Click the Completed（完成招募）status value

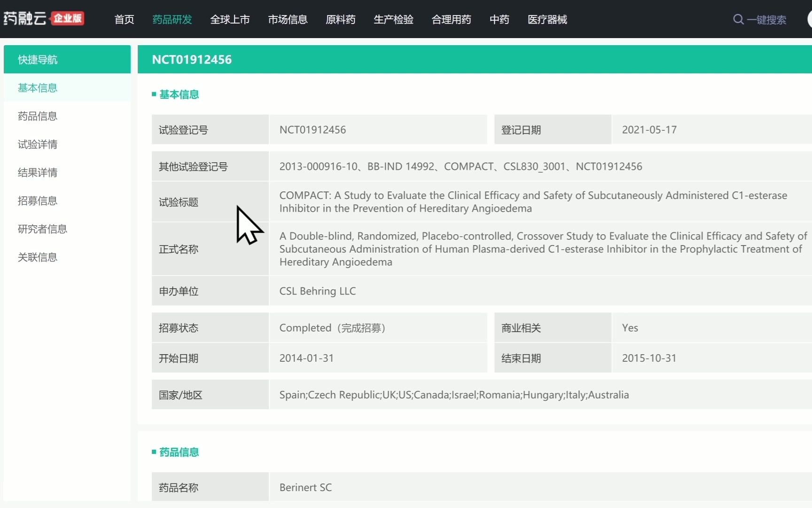point(332,328)
